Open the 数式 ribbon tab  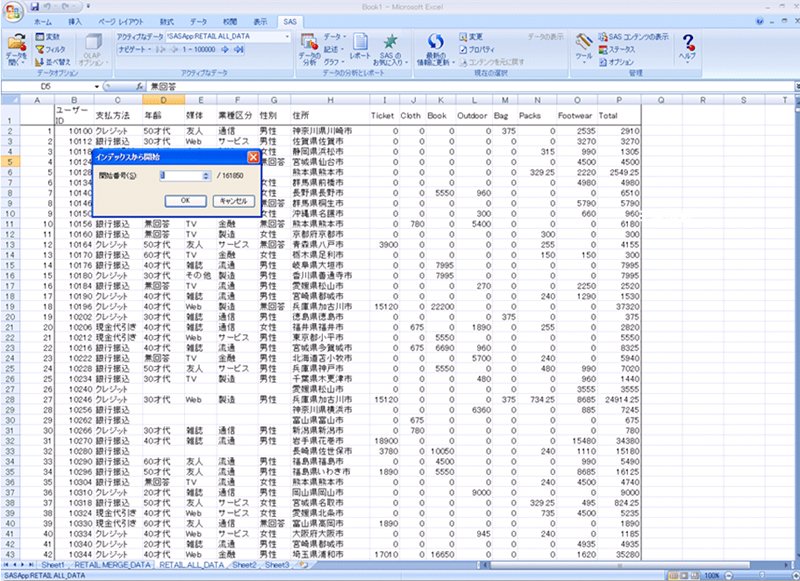(x=167, y=21)
